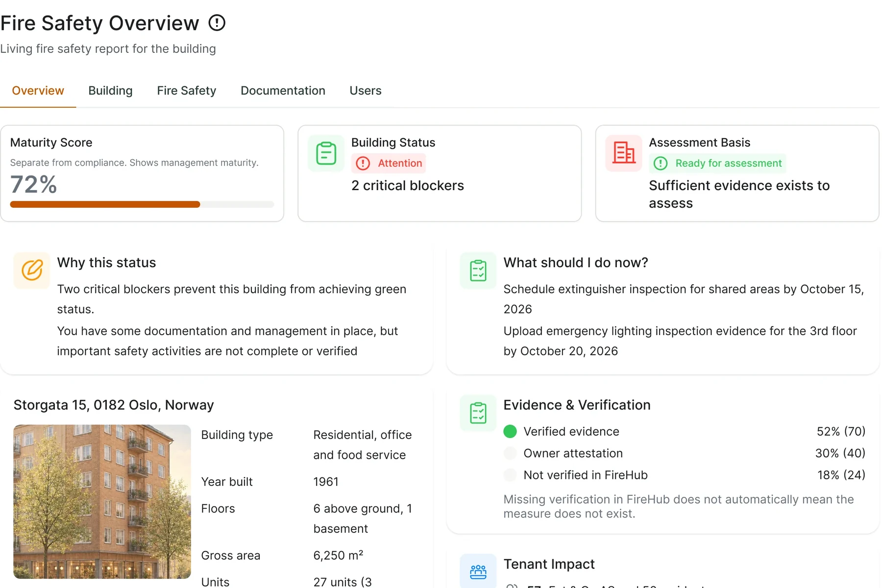Click the green Verified evidence dot
The height and width of the screenshot is (588, 882).
[510, 431]
